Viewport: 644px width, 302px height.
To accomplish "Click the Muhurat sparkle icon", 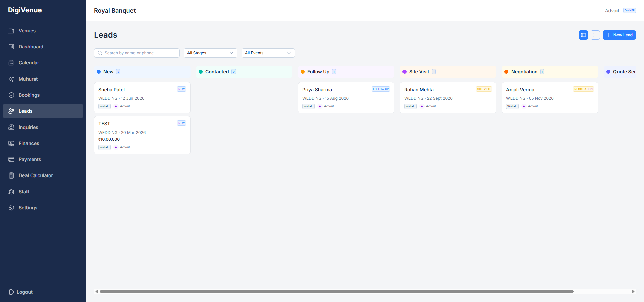I will tap(11, 79).
